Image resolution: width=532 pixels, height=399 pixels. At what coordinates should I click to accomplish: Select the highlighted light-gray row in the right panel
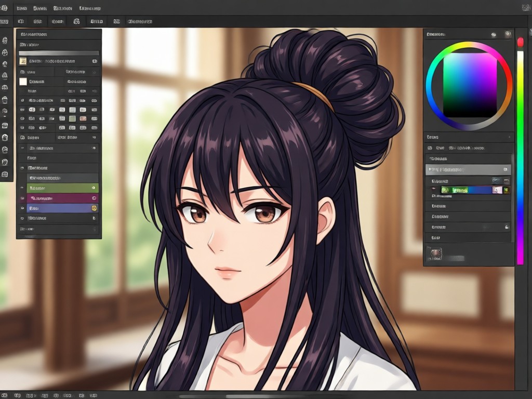tap(468, 170)
